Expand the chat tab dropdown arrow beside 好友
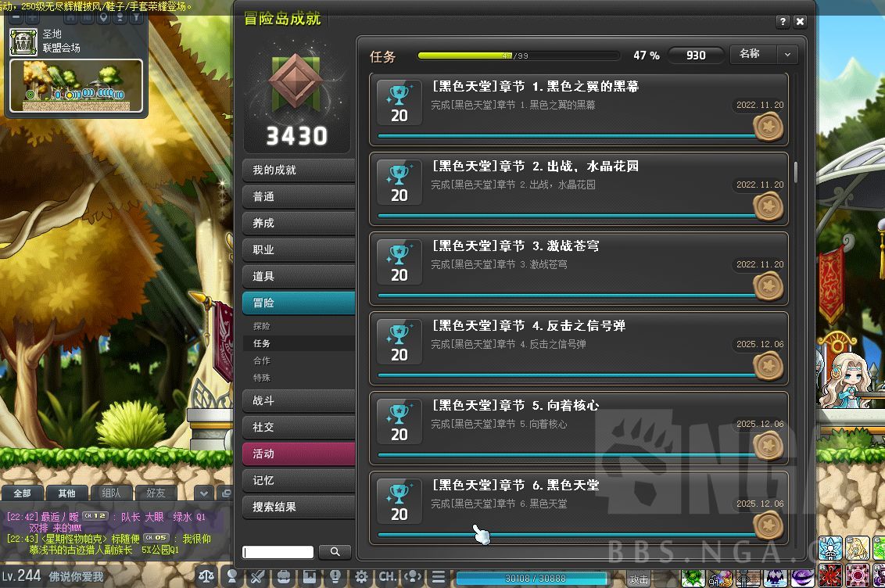The image size is (885, 588). (x=205, y=493)
